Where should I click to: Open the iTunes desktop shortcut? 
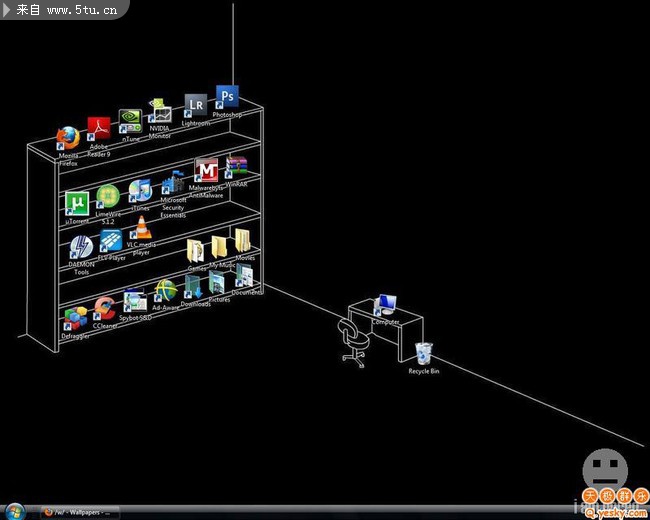140,190
